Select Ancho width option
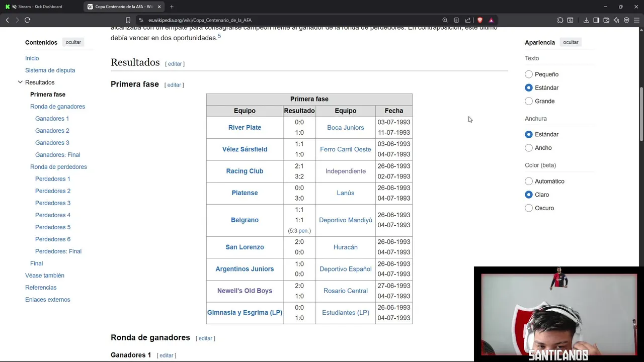The width and height of the screenshot is (644, 362). pos(529,148)
